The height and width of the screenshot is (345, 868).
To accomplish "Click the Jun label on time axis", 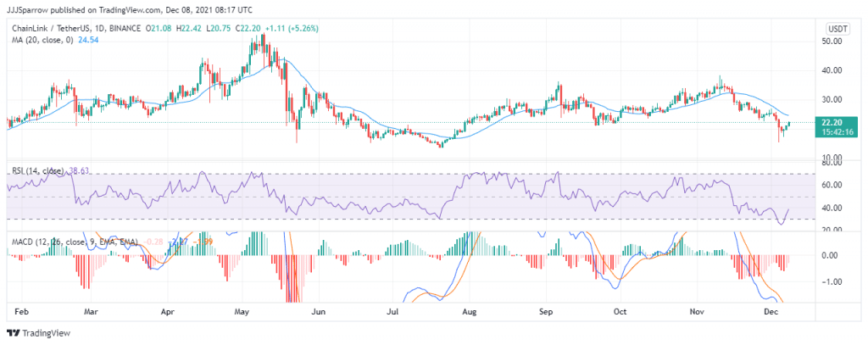I will tap(320, 312).
